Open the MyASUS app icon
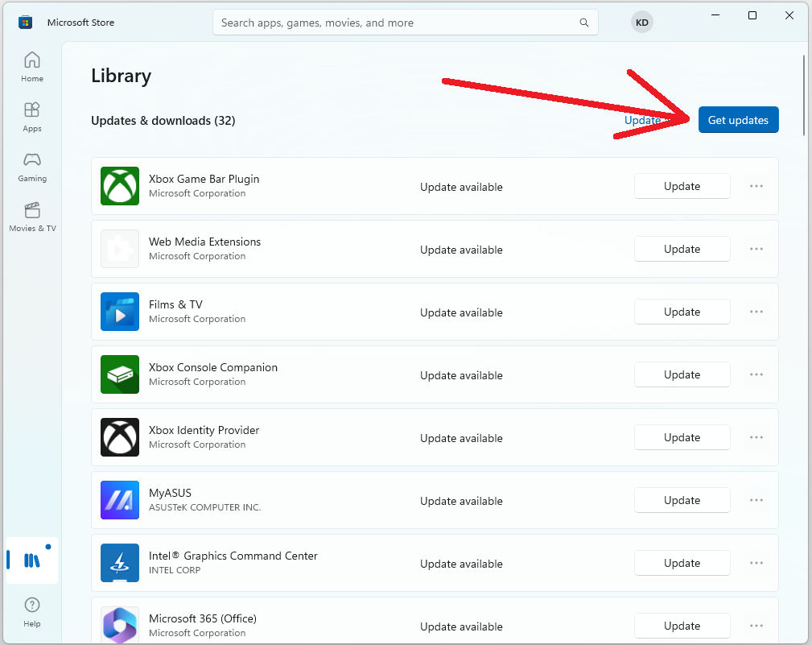This screenshot has height=645, width=812. tap(120, 500)
